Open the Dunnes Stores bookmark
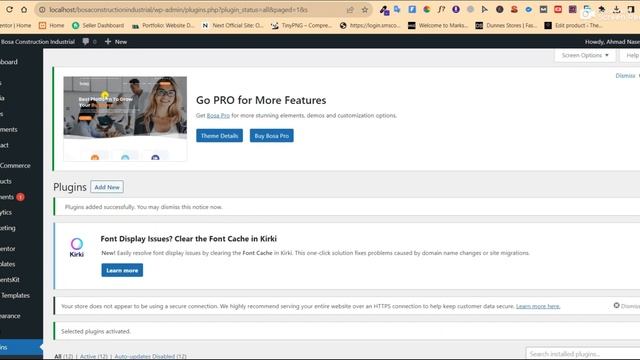Screen dimensions: 640x360 coord(506,25)
